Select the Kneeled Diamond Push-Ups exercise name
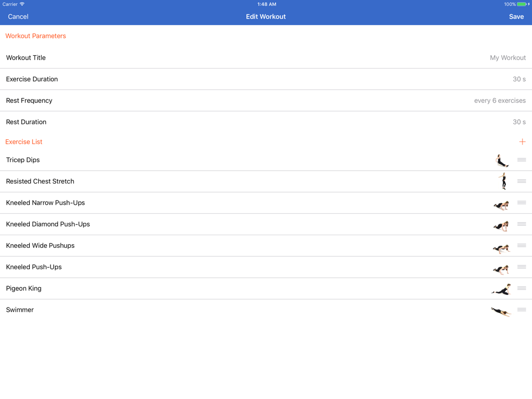Screen dimensions: 532x399 point(48,224)
